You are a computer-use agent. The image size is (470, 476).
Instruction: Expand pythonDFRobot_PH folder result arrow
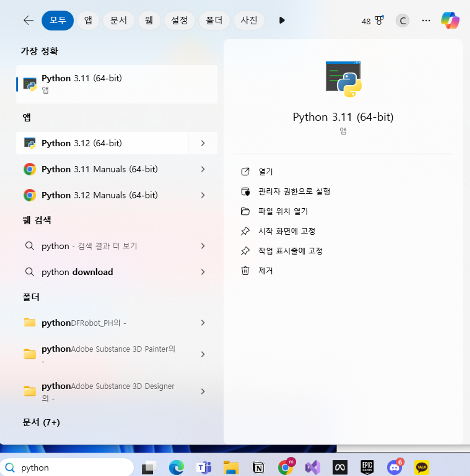tap(203, 323)
